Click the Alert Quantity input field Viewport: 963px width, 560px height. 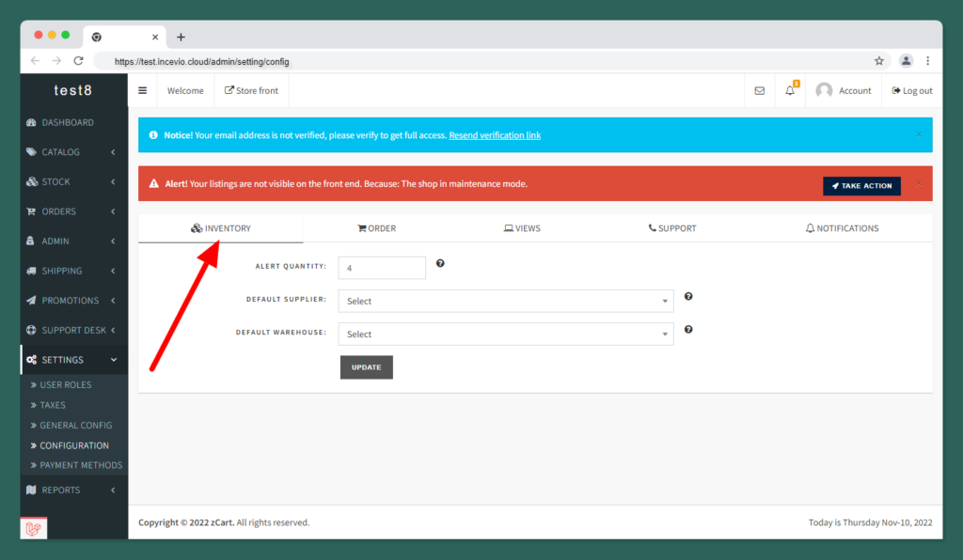click(x=382, y=268)
